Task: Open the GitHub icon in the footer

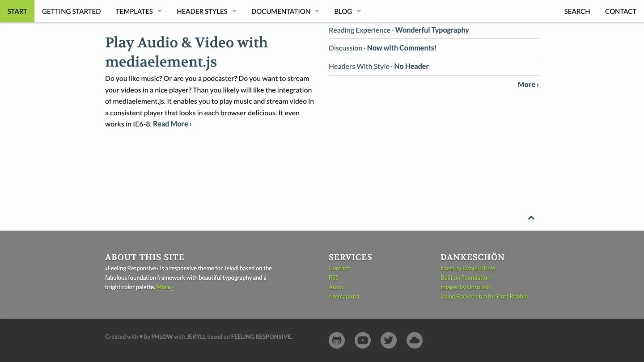Action: (x=337, y=340)
